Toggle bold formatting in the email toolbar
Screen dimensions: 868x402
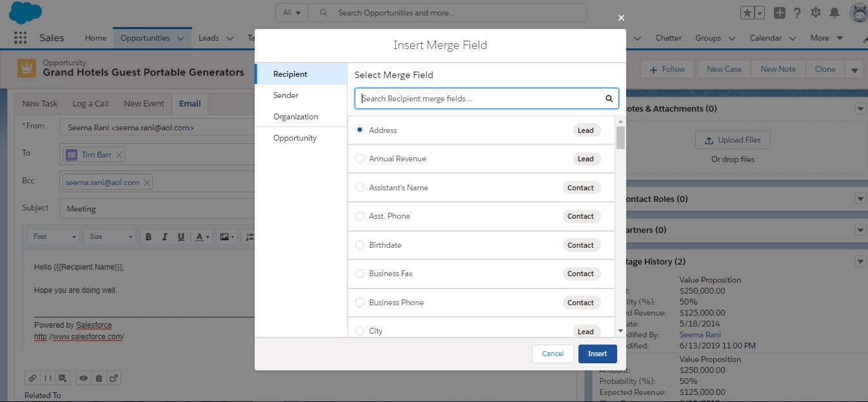click(x=148, y=236)
